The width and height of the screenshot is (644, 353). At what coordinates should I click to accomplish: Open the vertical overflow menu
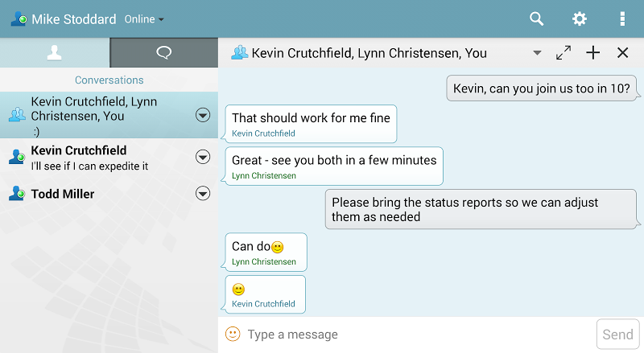[x=622, y=18]
